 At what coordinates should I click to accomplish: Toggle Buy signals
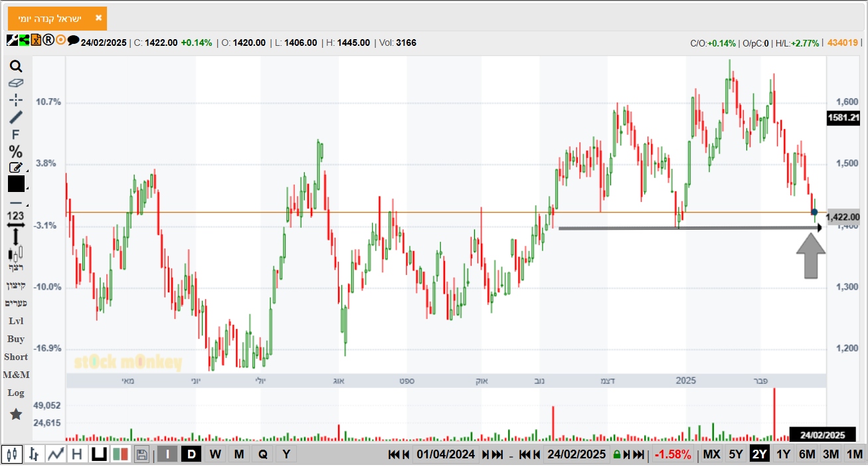click(x=16, y=339)
